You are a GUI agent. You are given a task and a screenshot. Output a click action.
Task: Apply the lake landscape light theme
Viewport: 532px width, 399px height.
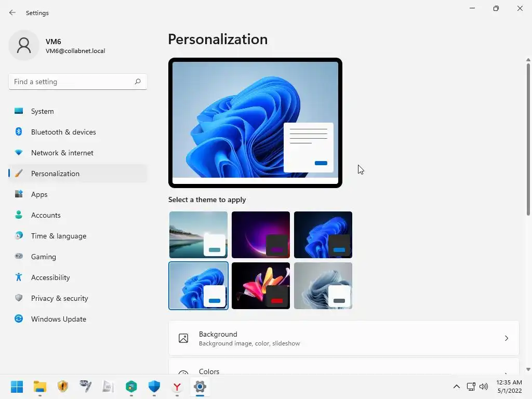(198, 235)
